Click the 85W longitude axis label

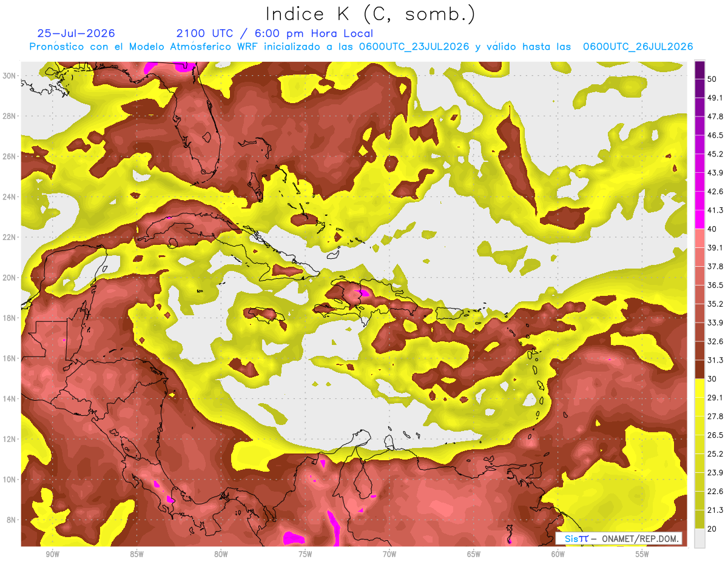(x=136, y=555)
